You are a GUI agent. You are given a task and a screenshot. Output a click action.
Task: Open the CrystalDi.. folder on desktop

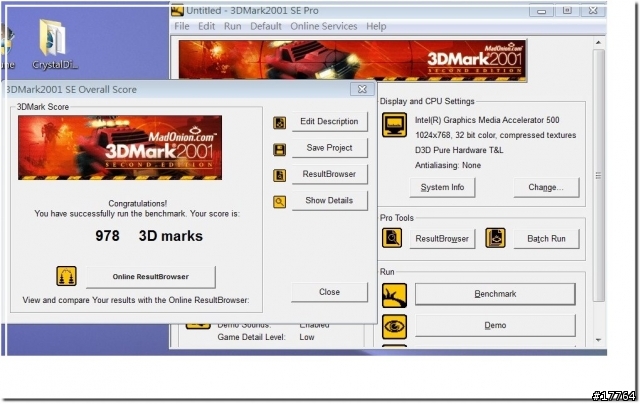click(53, 44)
